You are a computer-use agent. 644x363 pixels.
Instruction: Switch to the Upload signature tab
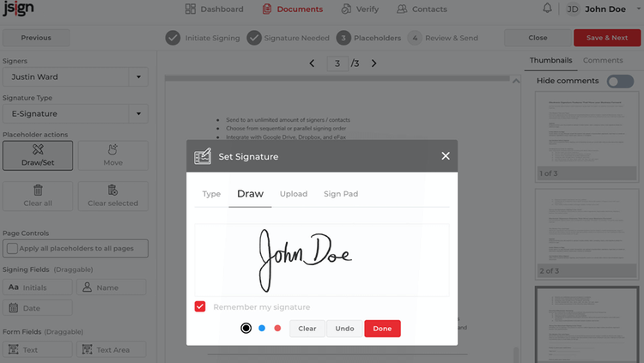pyautogui.click(x=294, y=194)
